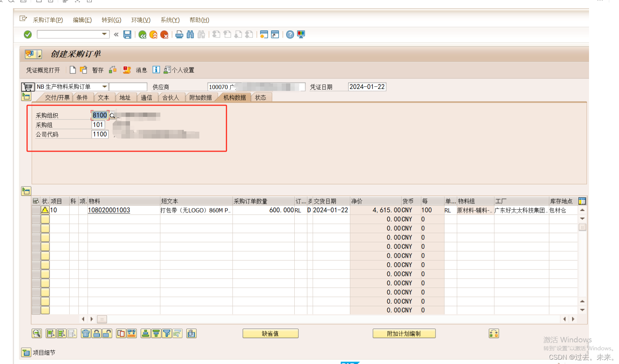619x364 pixels.
Task: Switch to the 附加数据 tab
Action: coord(201,98)
